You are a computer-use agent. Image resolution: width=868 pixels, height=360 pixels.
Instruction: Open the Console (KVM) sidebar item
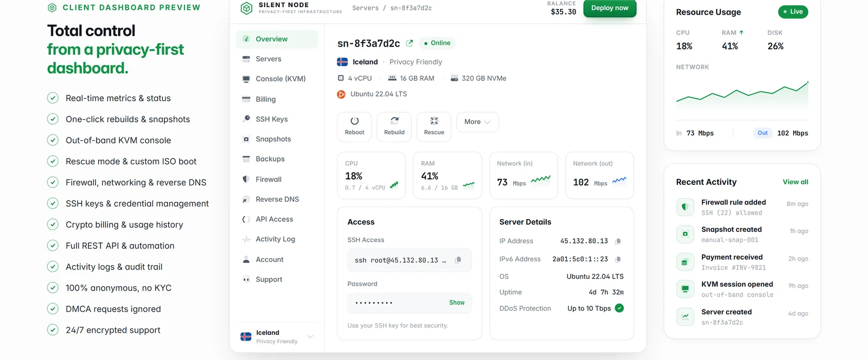coord(277,79)
